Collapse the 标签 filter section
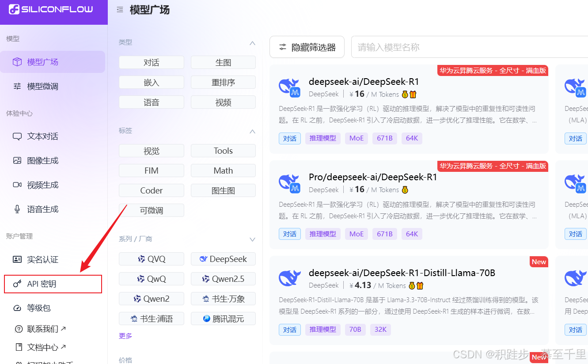Viewport: 588px width, 364px height. click(x=252, y=131)
